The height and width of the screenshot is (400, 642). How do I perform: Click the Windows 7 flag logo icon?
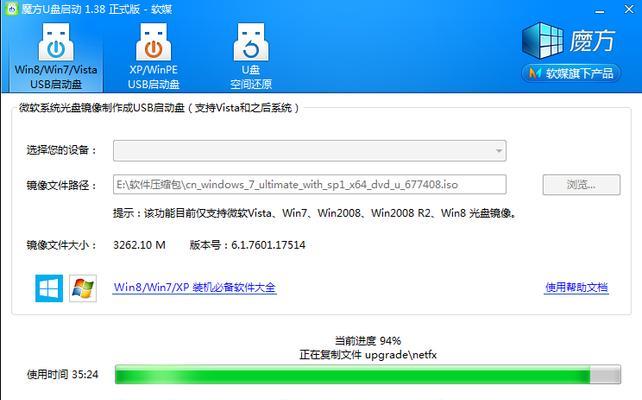tap(83, 288)
